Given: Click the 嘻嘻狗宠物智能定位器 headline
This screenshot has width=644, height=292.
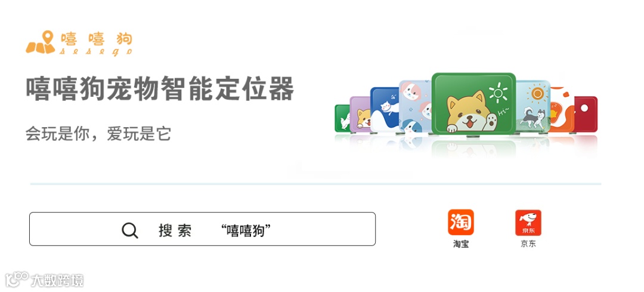Looking at the screenshot, I should tap(160, 88).
